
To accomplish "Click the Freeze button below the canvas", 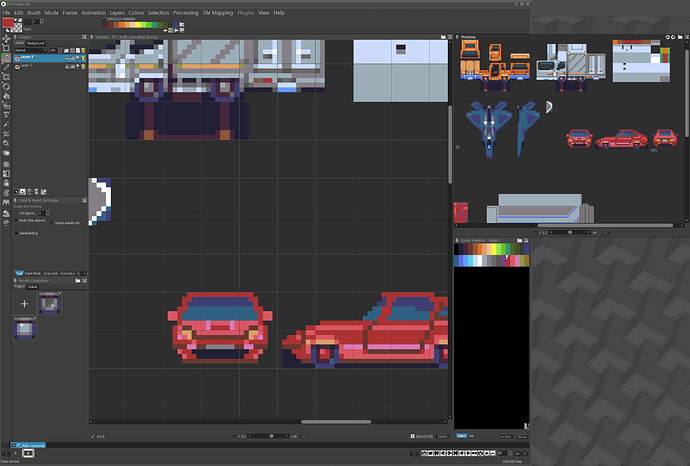I will (x=442, y=437).
